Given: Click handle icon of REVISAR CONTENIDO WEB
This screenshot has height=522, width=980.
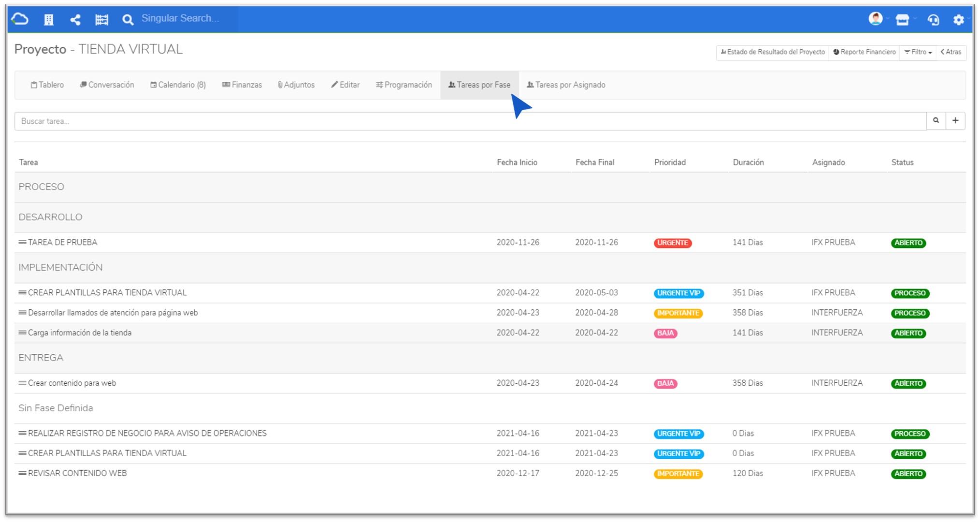Looking at the screenshot, I should [22, 473].
